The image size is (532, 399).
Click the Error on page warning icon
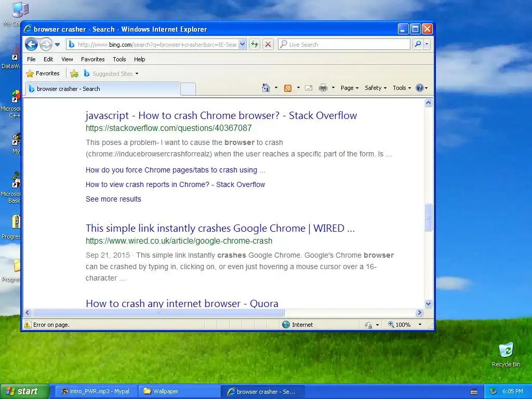click(28, 325)
